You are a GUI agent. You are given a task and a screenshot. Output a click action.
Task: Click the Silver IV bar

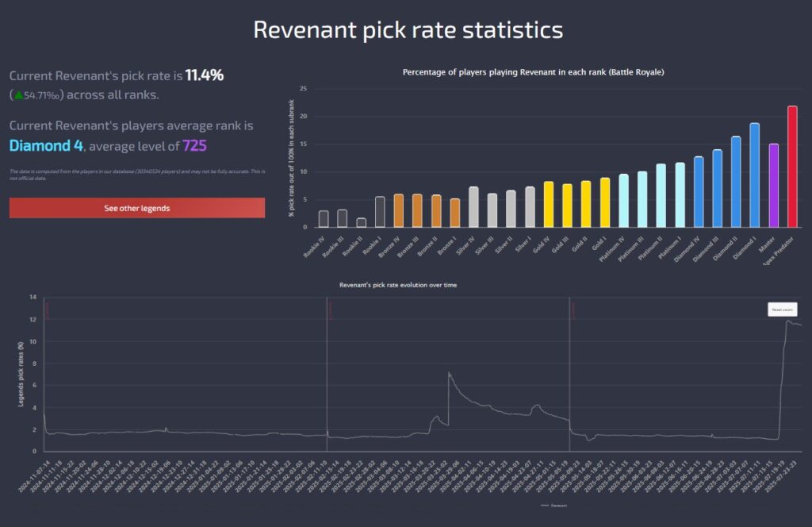[x=473, y=207]
